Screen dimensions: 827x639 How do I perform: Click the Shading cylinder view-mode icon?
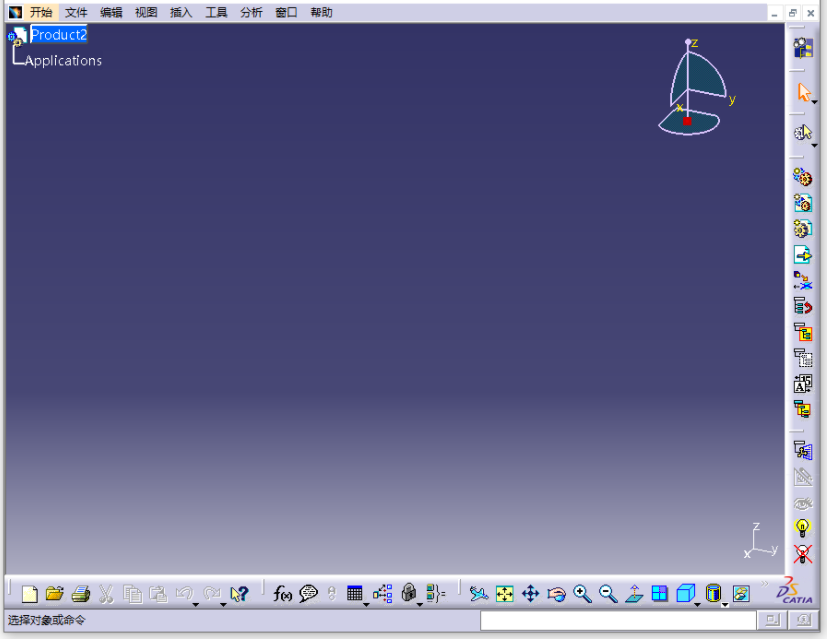713,594
